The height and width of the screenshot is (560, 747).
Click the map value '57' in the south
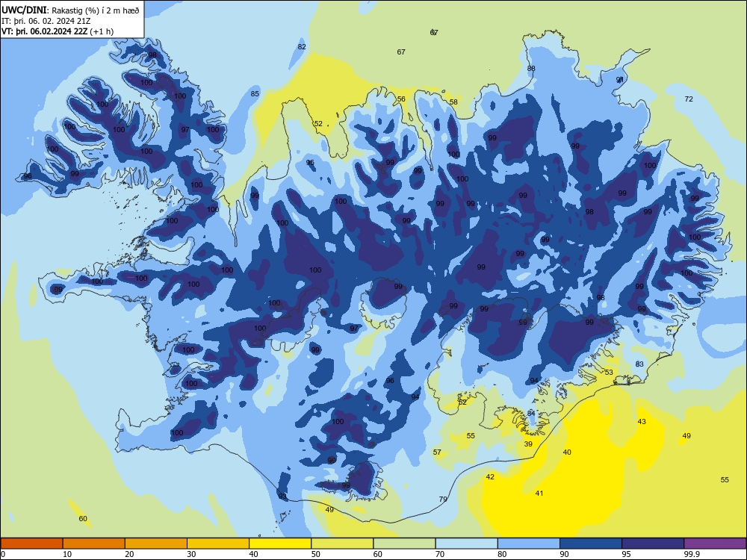[x=437, y=452]
